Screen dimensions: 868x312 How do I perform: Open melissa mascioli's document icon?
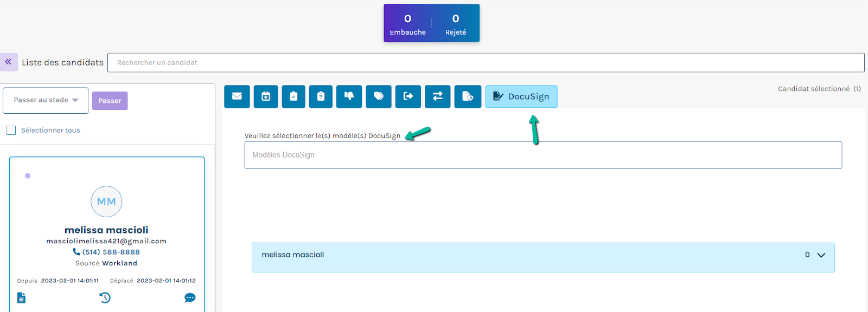21,297
